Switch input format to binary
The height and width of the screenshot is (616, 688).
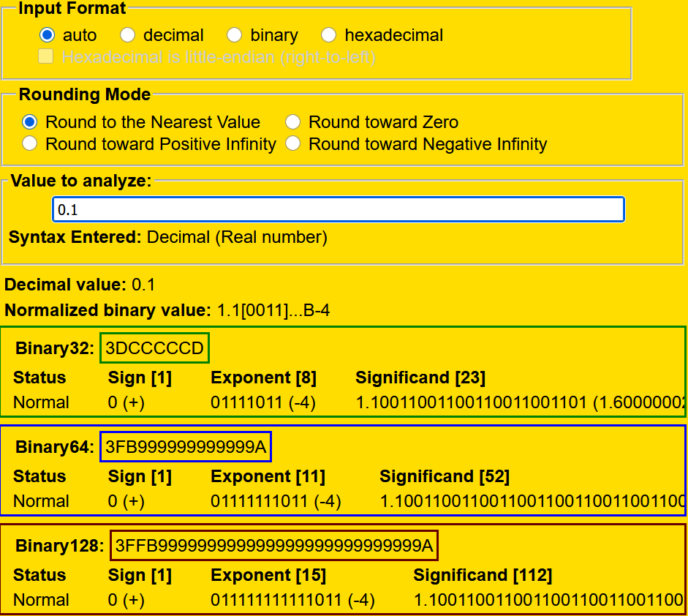pos(234,35)
